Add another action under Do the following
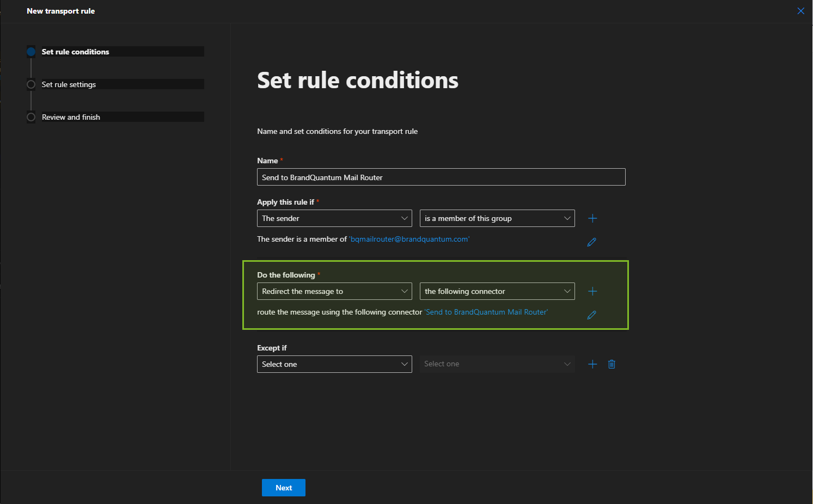The width and height of the screenshot is (813, 504). [592, 291]
